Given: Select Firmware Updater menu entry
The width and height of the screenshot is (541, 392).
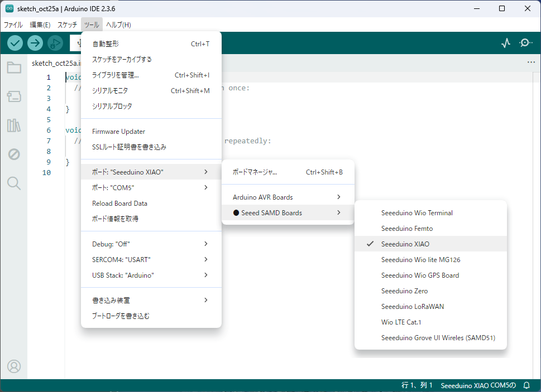Looking at the screenshot, I should click(x=118, y=132).
